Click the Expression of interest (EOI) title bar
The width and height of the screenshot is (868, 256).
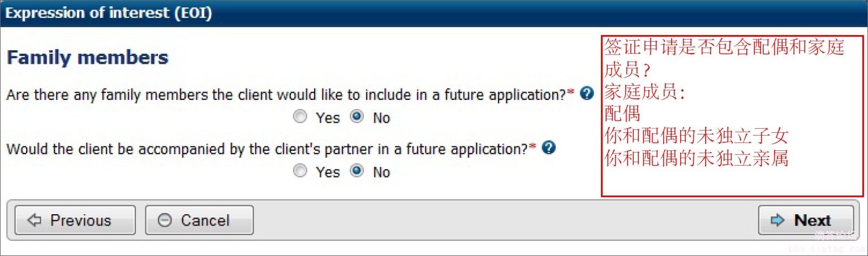tap(109, 13)
